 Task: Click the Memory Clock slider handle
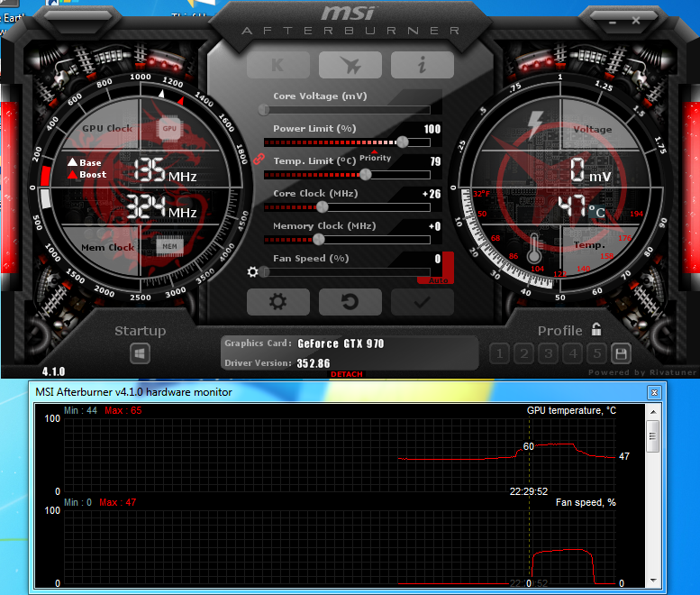pyautogui.click(x=318, y=240)
